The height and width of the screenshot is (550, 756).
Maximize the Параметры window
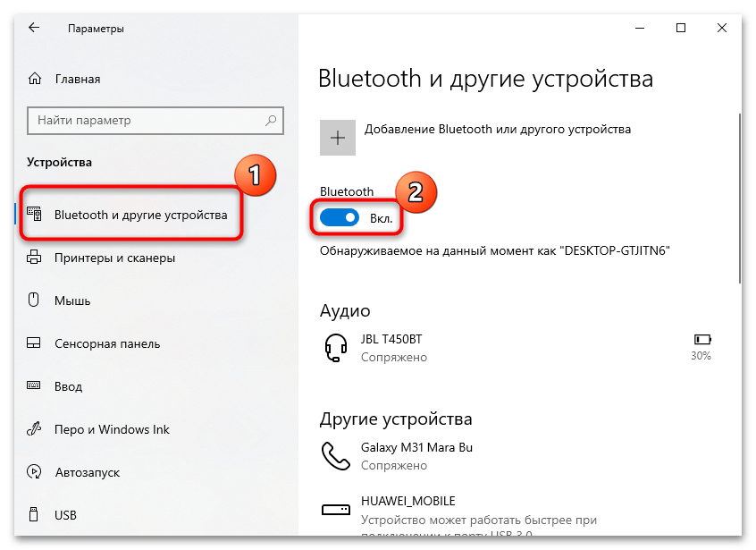pyautogui.click(x=681, y=28)
